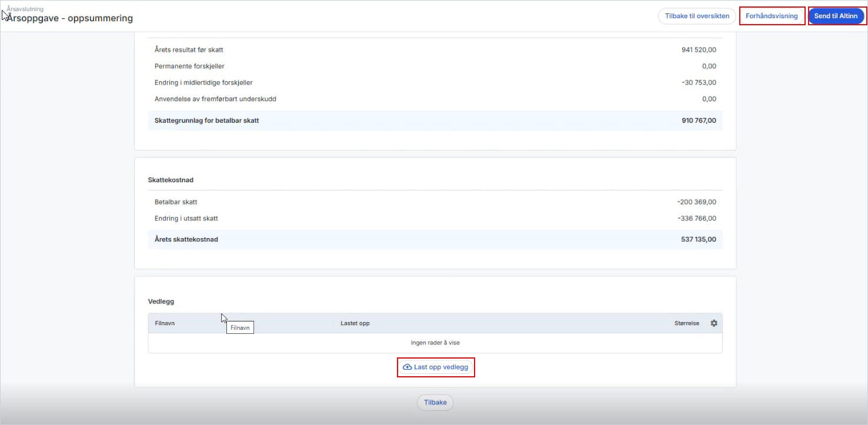Click value 941 520,00 for Årets resultat
The height and width of the screenshot is (425, 868).
click(699, 50)
